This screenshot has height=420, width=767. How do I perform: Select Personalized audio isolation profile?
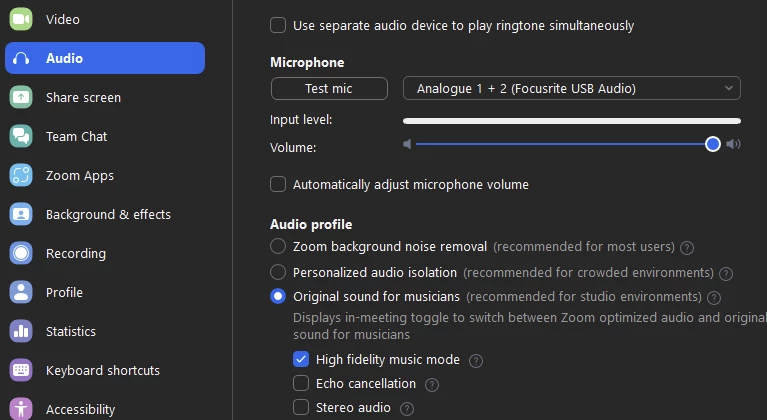point(278,272)
